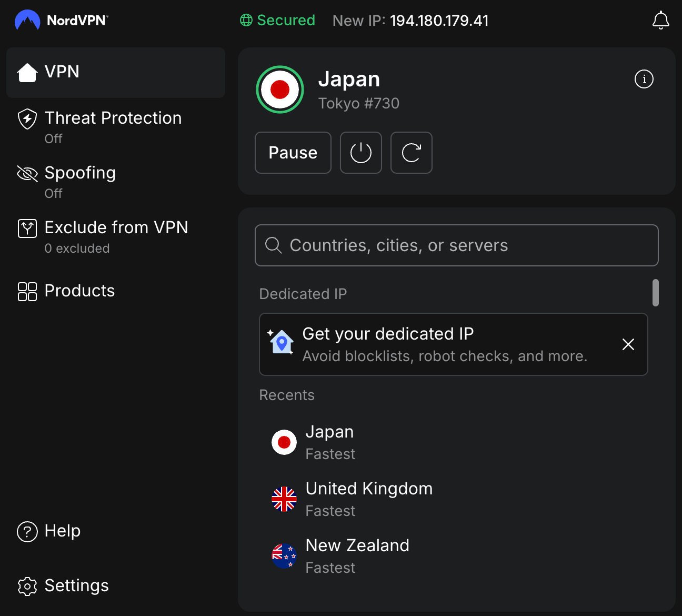Image resolution: width=682 pixels, height=616 pixels.
Task: Click the Spoofing crossed-eye icon
Action: click(27, 173)
